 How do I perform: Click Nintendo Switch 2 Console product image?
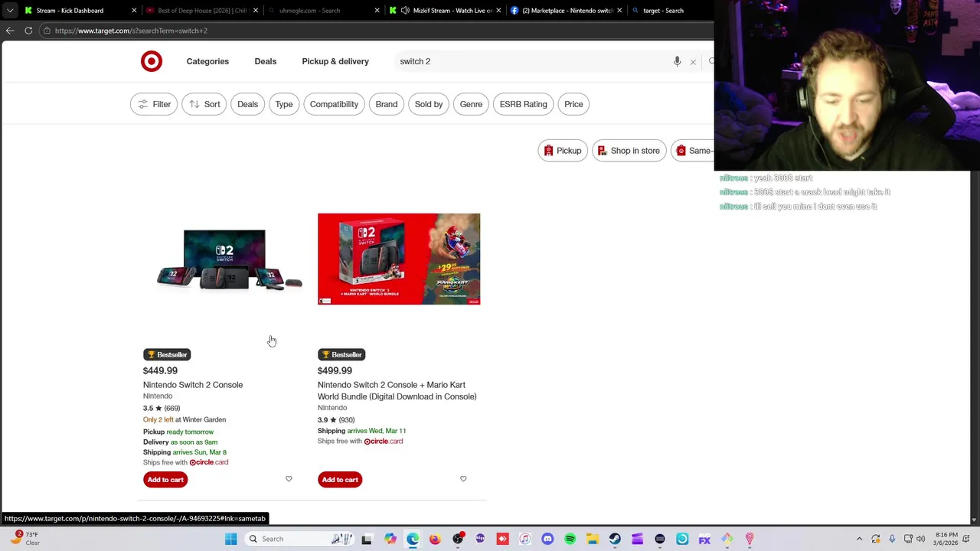230,260
